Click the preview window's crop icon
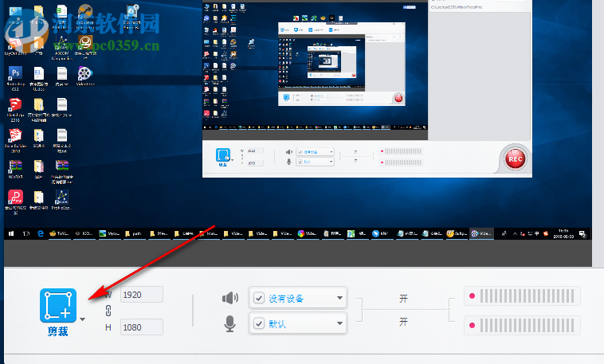604x364 pixels. [222, 155]
